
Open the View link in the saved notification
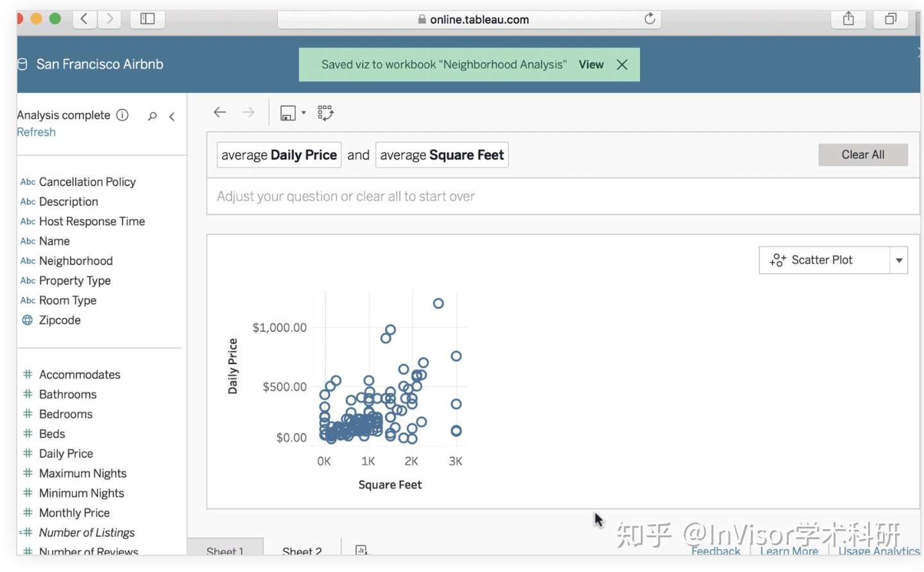[591, 64]
